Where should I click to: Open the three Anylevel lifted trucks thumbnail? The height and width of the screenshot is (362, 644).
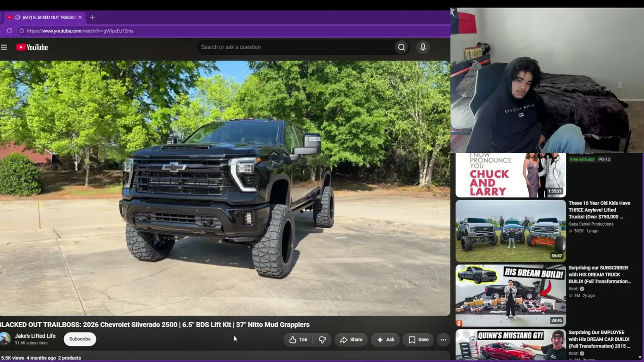pos(511,231)
